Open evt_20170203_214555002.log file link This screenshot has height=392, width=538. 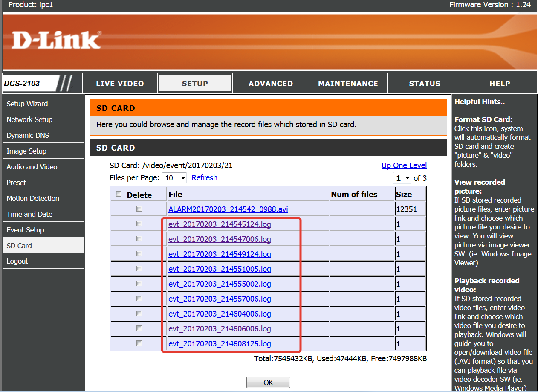tap(220, 284)
